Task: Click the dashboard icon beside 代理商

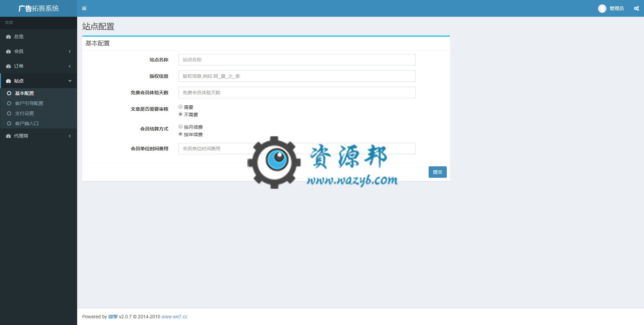Action: click(8, 136)
